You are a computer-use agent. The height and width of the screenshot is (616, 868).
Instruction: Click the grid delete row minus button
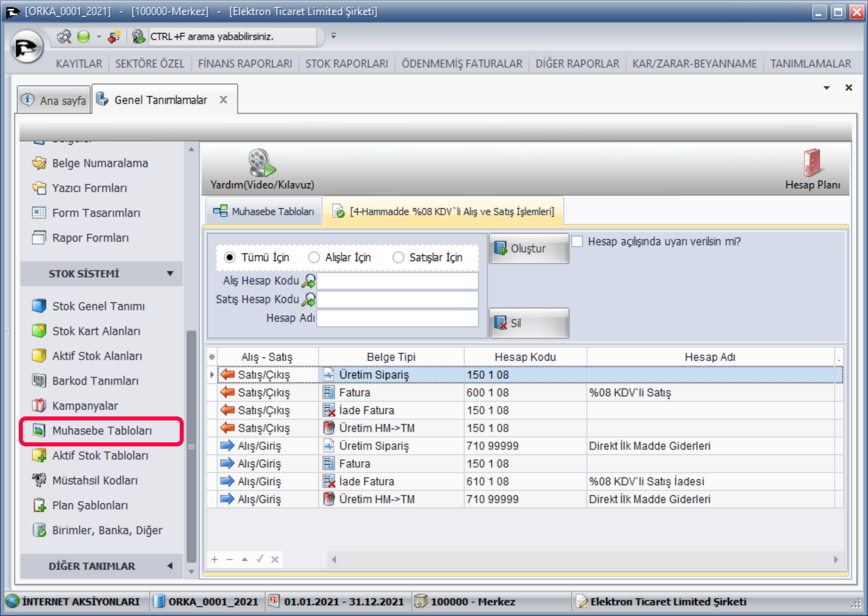(x=229, y=559)
